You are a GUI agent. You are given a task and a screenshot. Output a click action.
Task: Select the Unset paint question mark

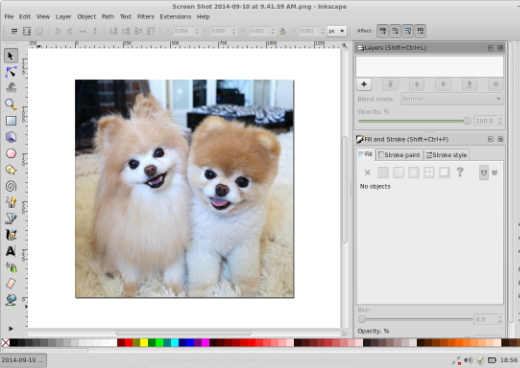click(460, 172)
